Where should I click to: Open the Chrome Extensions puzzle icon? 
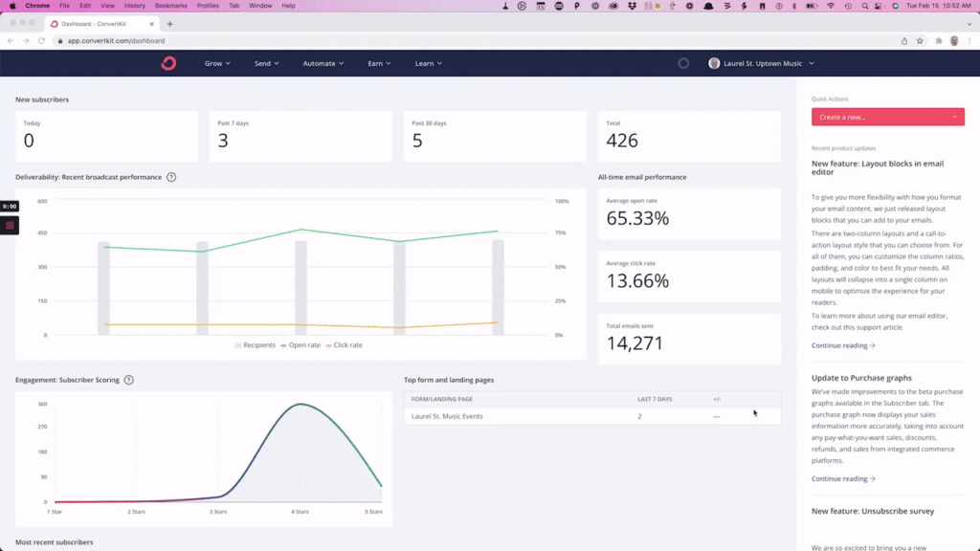click(x=939, y=40)
